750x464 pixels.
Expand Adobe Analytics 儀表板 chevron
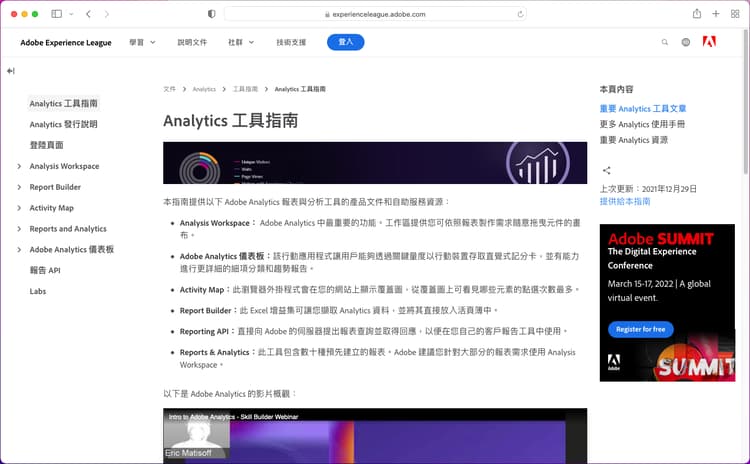[x=19, y=250]
